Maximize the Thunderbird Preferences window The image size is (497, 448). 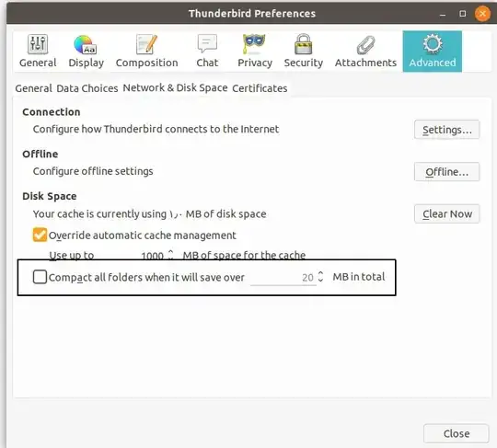point(462,14)
